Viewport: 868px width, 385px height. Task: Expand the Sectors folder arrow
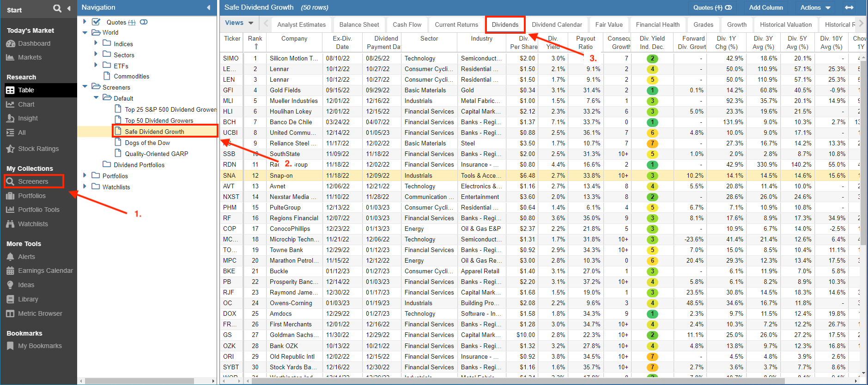[x=96, y=54]
